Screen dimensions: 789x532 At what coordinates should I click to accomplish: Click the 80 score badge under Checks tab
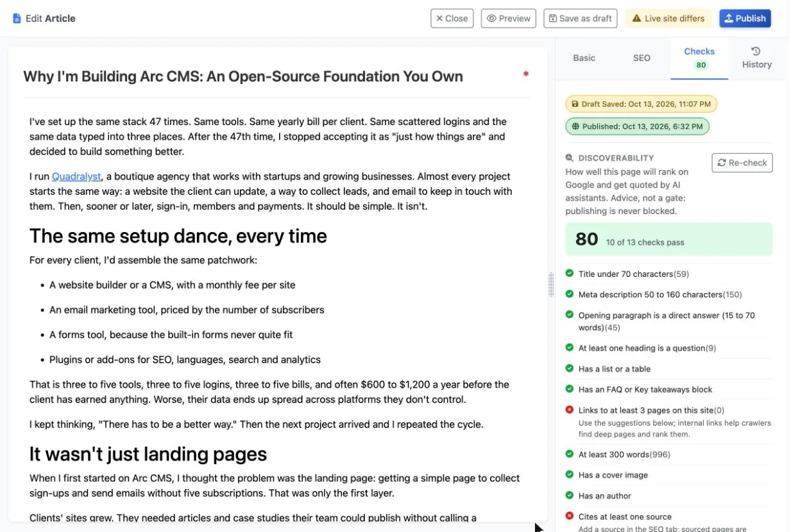(701, 65)
